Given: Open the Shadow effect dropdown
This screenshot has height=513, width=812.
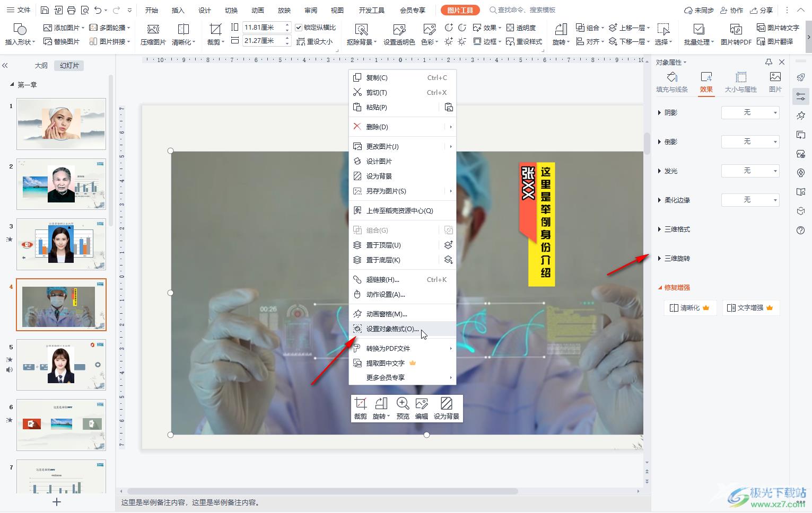Looking at the screenshot, I should 750,112.
